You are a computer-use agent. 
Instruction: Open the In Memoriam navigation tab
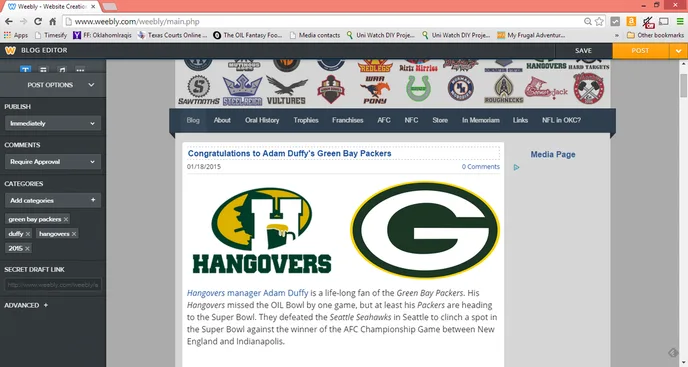tap(480, 120)
